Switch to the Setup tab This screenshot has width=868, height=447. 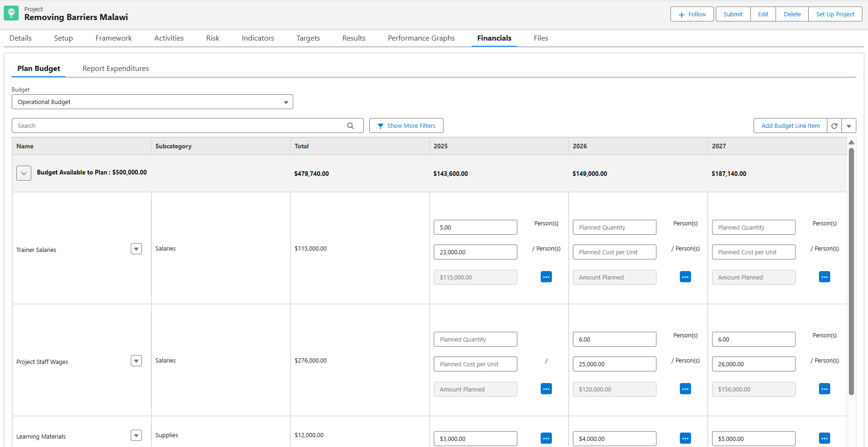pos(64,38)
